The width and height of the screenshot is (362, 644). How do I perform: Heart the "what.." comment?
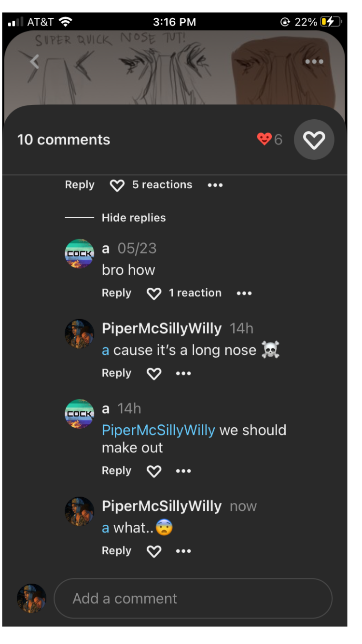153,551
